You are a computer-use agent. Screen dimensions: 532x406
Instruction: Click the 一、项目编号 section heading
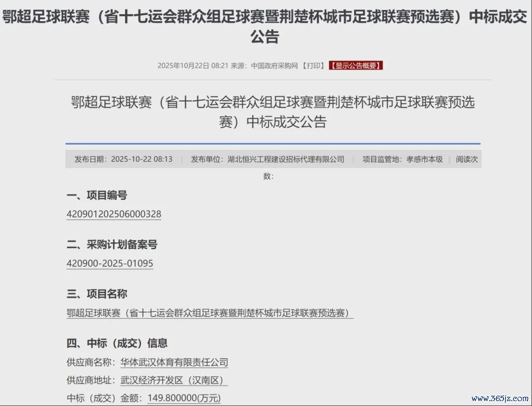pyautogui.click(x=97, y=195)
